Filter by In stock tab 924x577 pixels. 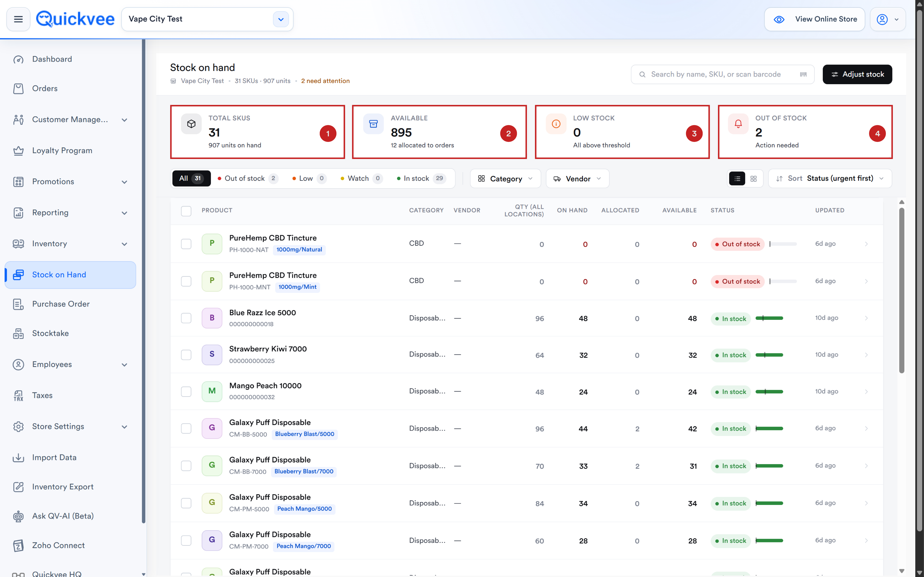[422, 179]
